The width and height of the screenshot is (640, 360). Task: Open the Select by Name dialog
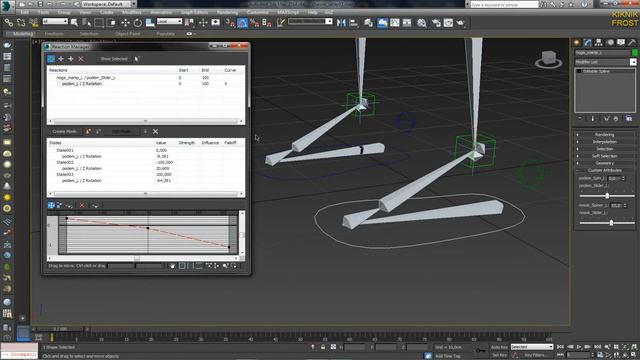point(86,23)
